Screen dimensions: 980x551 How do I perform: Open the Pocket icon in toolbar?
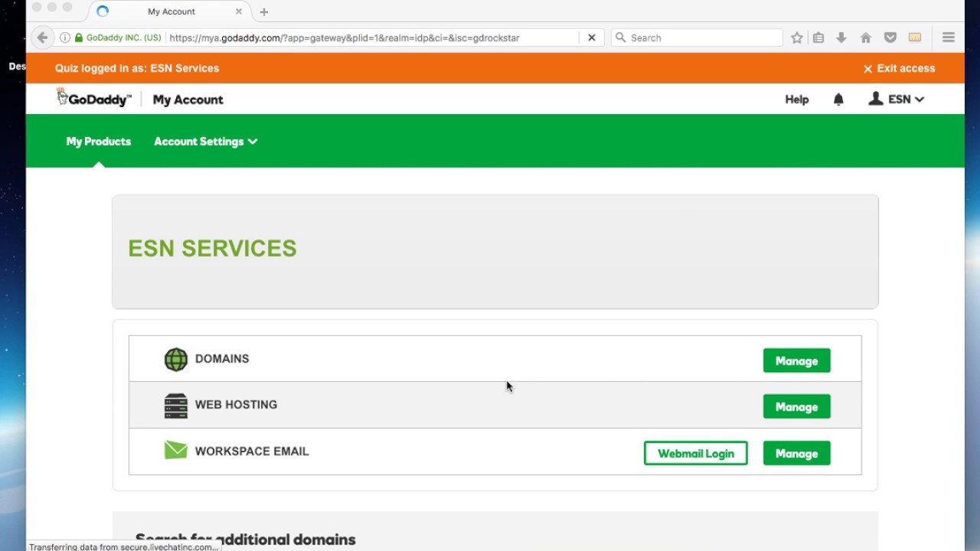(x=890, y=37)
